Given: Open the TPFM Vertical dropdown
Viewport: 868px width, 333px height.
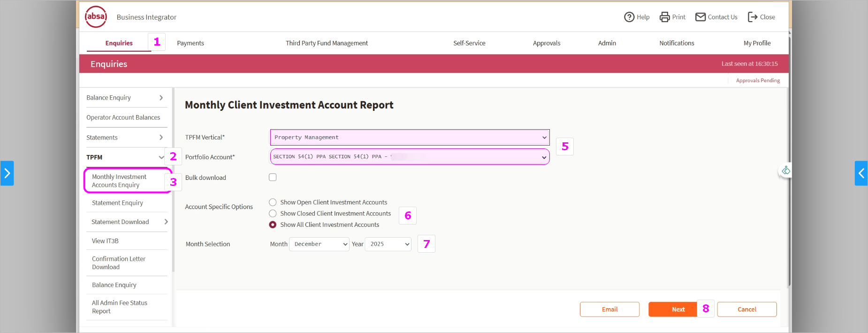Looking at the screenshot, I should (x=409, y=138).
